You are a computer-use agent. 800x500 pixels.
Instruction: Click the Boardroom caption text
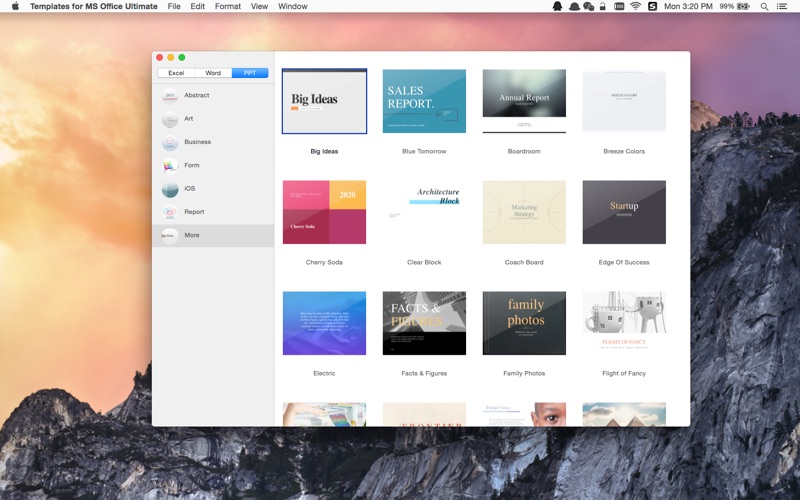tap(524, 152)
